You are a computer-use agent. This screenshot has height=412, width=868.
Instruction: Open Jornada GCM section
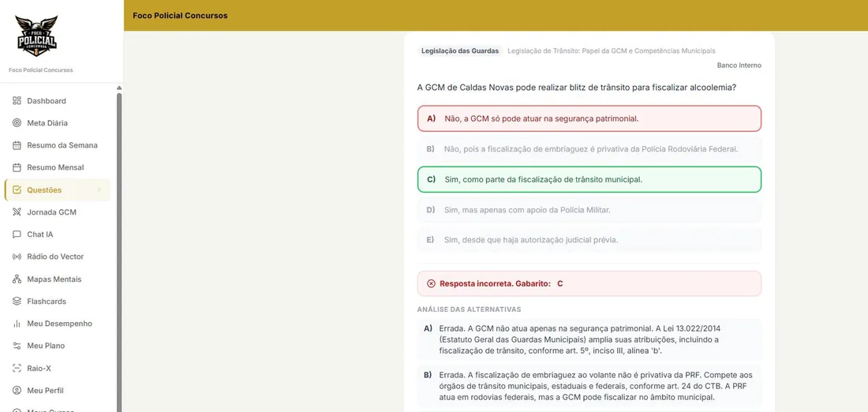coord(58,212)
